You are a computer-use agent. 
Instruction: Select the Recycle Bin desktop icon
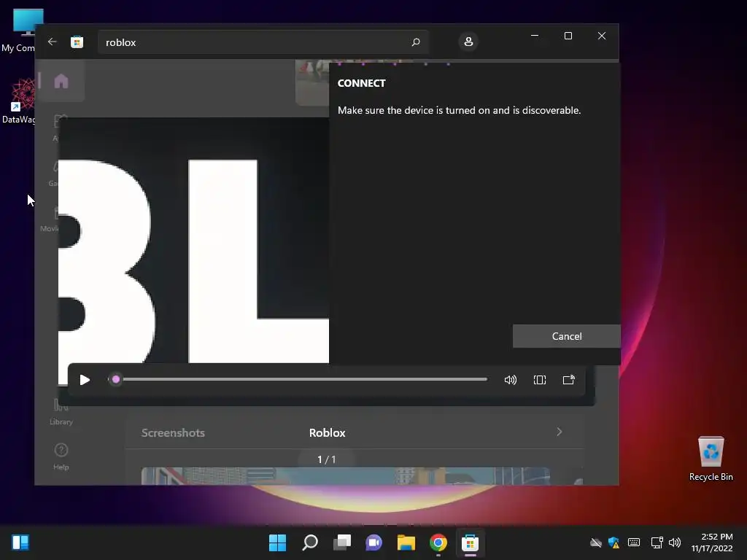[711, 459]
